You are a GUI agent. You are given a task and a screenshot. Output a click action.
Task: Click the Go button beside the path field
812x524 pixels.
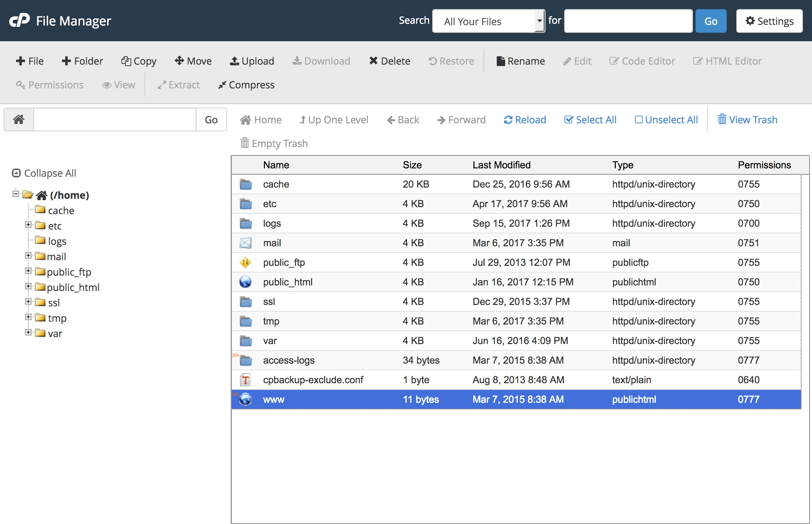(x=211, y=119)
